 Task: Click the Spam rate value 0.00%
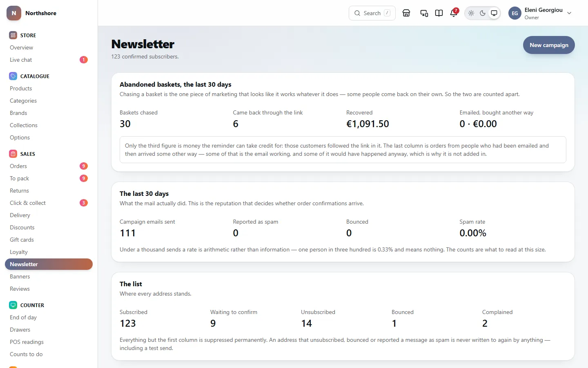coord(473,233)
